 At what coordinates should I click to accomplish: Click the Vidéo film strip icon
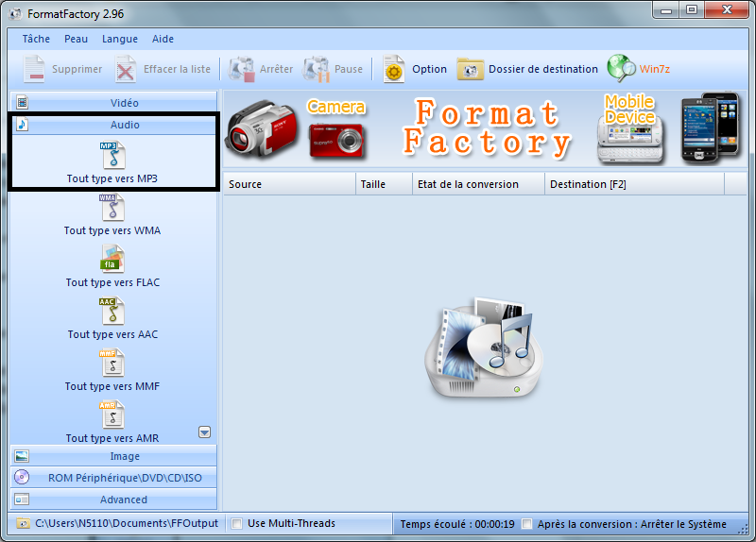[22, 102]
